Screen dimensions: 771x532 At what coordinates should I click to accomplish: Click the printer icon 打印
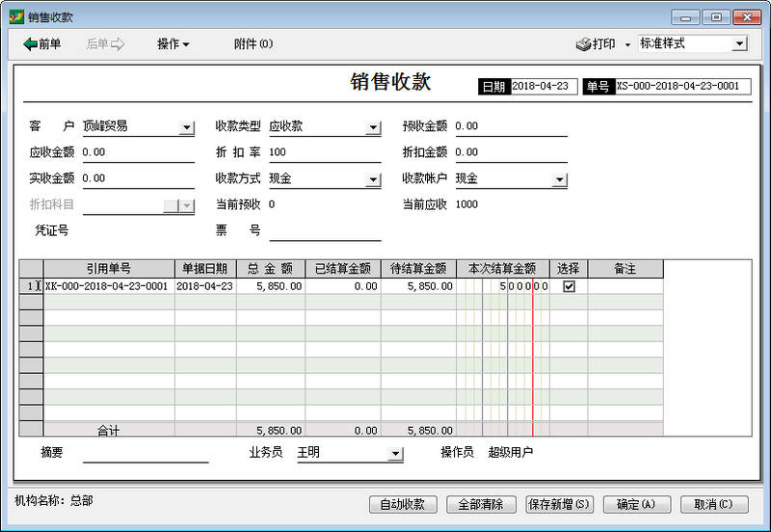coord(596,44)
